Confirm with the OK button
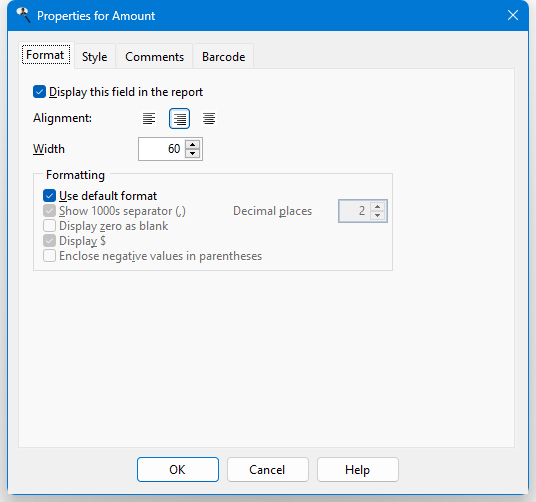This screenshot has width=536, height=502. 178,470
